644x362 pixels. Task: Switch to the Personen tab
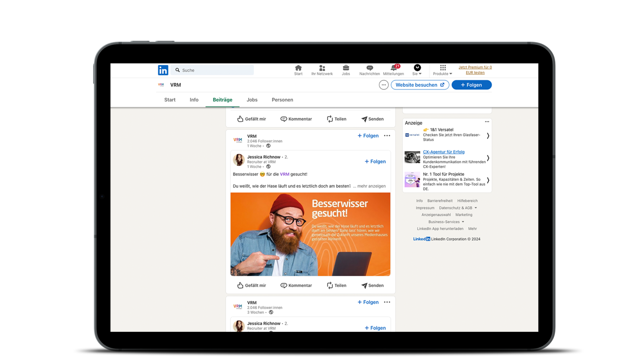pyautogui.click(x=282, y=100)
